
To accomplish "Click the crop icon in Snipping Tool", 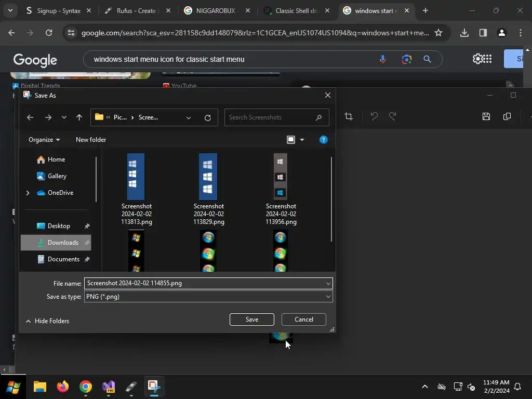I will coord(349,116).
